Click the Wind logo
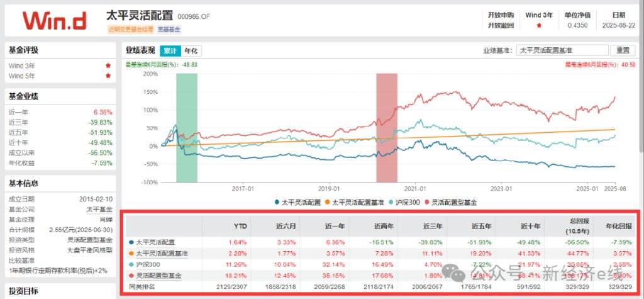The height and width of the screenshot is (299, 644). click(54, 21)
